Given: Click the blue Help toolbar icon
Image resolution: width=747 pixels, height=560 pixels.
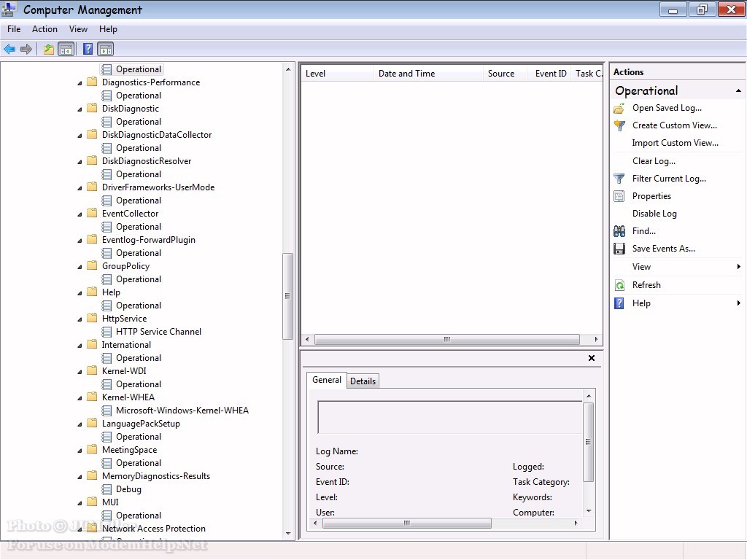Looking at the screenshot, I should tap(88, 49).
